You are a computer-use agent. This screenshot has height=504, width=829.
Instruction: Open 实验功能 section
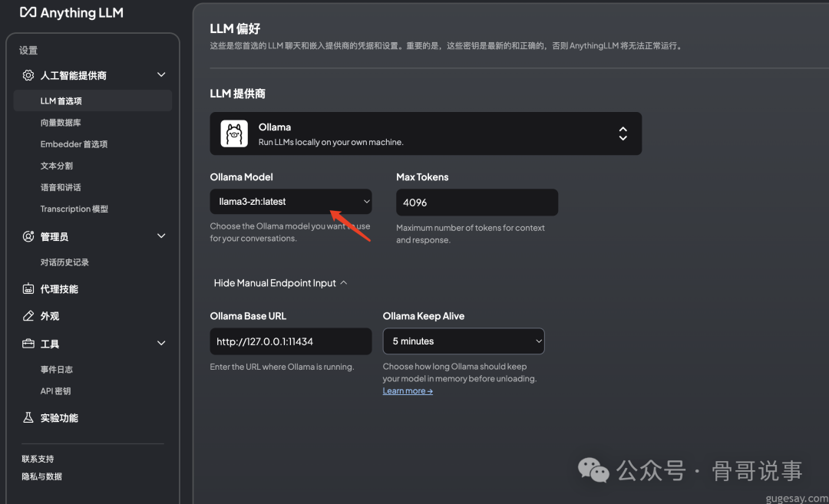(59, 418)
